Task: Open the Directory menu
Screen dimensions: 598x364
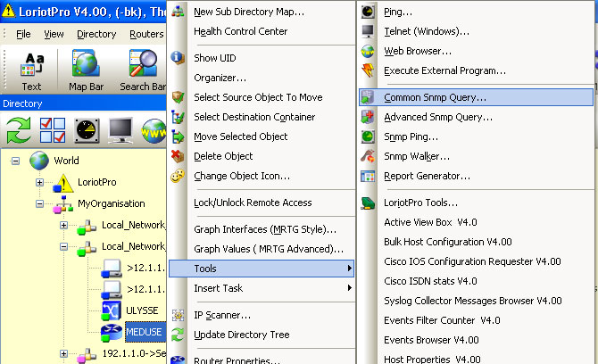Action: coord(96,34)
